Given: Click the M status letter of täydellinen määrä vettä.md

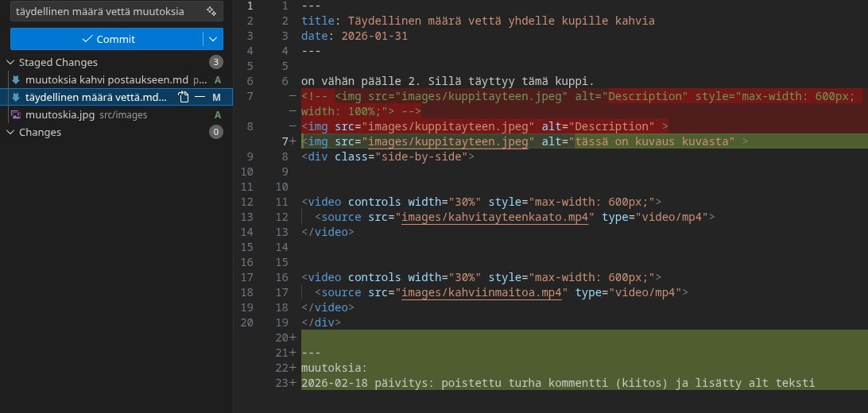Looking at the screenshot, I should (x=216, y=98).
